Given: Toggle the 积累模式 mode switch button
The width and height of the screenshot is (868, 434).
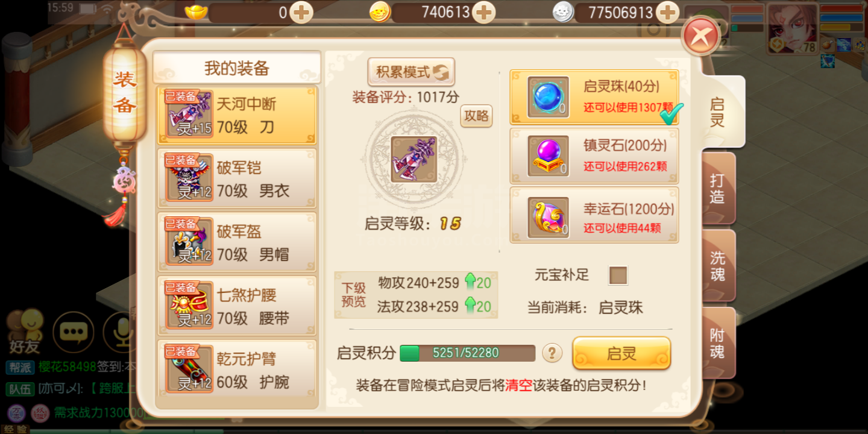Looking at the screenshot, I should point(412,72).
